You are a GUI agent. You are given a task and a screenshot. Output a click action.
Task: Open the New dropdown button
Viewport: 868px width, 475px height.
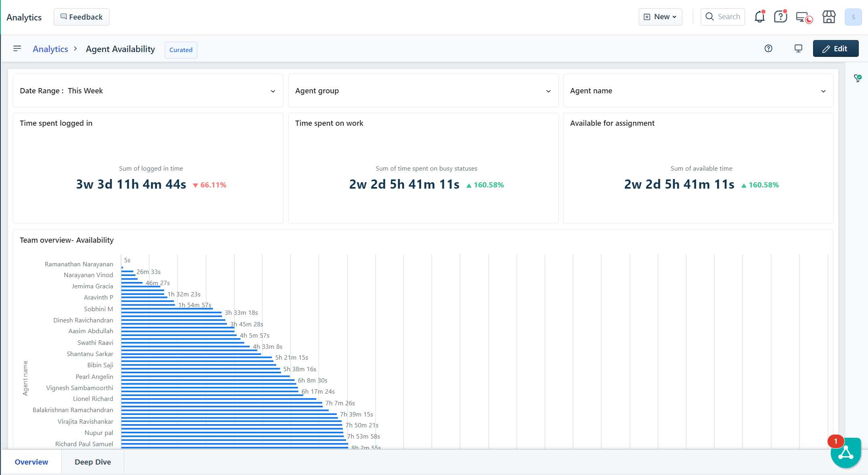[x=660, y=17]
